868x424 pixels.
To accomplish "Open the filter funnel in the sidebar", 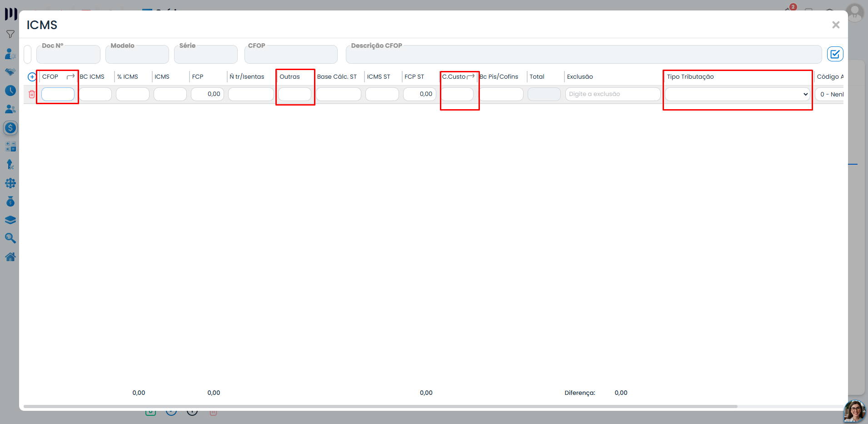I will point(10,34).
